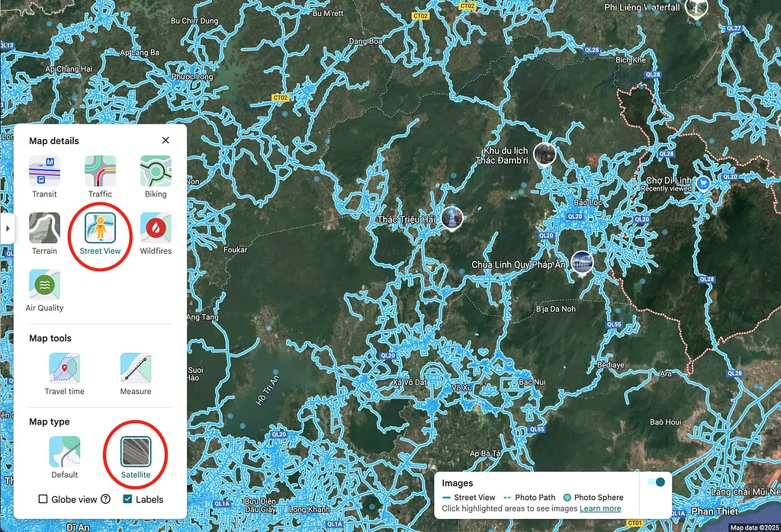The height and width of the screenshot is (532, 781).
Task: Expand the left side panel
Action: coord(8,228)
